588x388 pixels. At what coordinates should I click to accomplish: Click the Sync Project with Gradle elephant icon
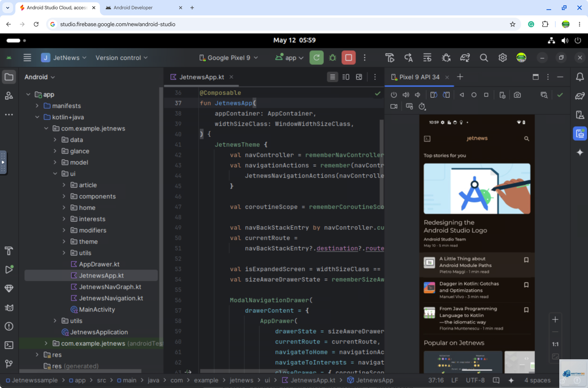coord(465,58)
